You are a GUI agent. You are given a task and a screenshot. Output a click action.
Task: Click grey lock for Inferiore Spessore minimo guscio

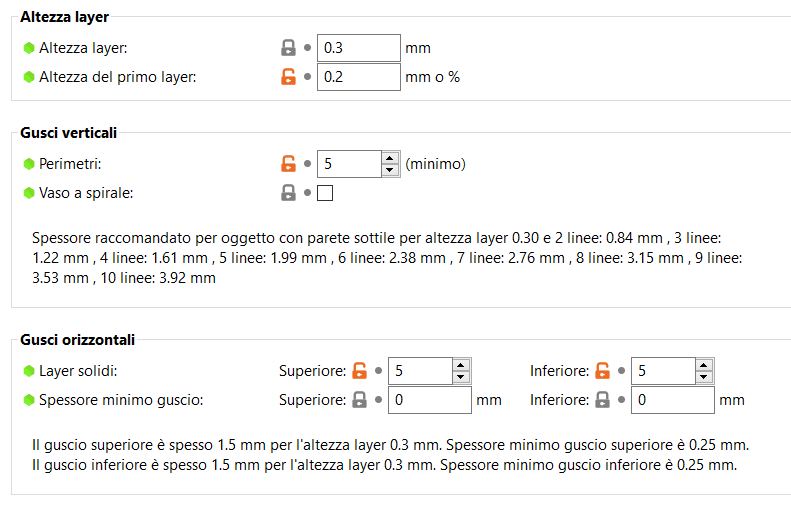coord(602,400)
